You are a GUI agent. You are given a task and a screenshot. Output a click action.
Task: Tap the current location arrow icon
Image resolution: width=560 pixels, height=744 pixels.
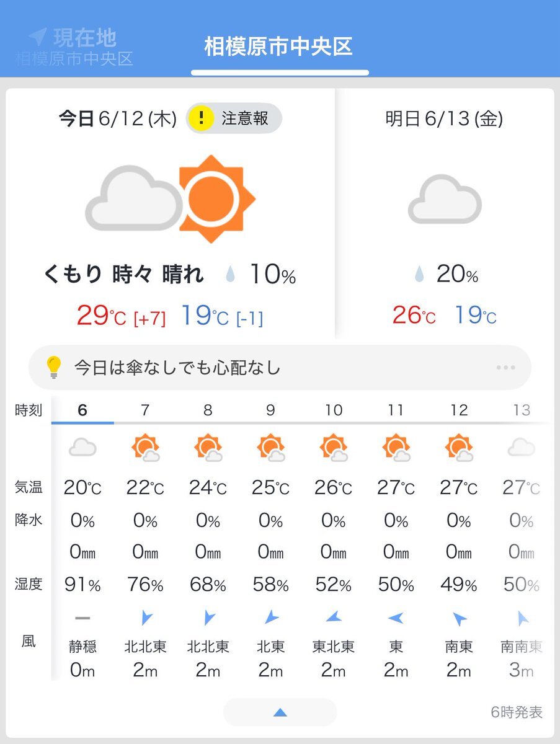pyautogui.click(x=37, y=37)
